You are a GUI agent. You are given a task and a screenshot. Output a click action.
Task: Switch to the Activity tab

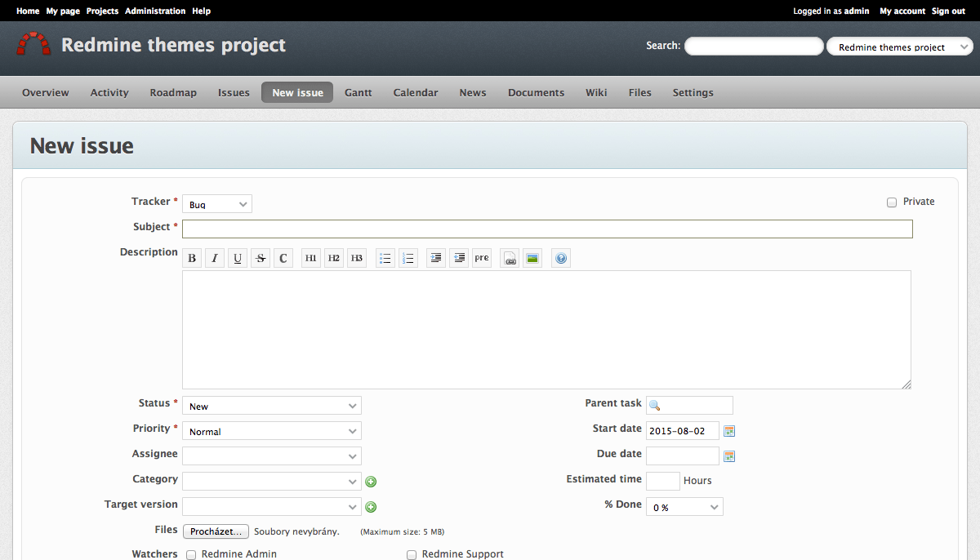(109, 92)
